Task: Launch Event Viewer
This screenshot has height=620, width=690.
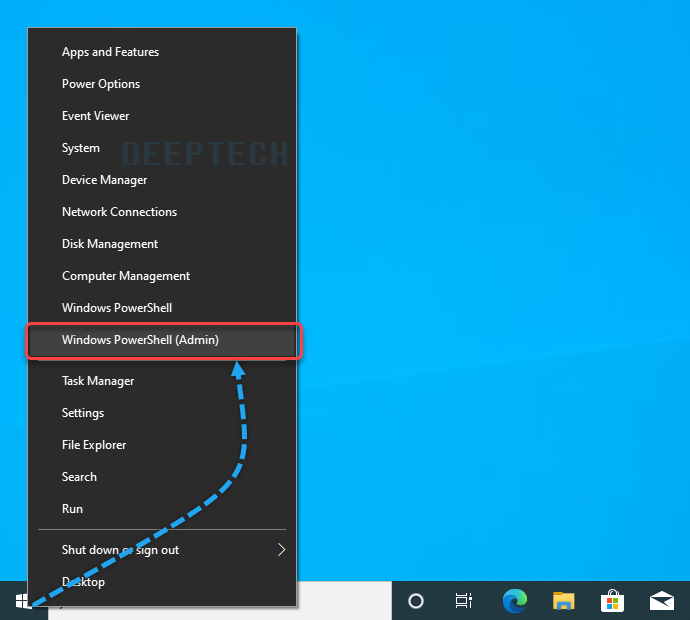Action: click(x=162, y=116)
